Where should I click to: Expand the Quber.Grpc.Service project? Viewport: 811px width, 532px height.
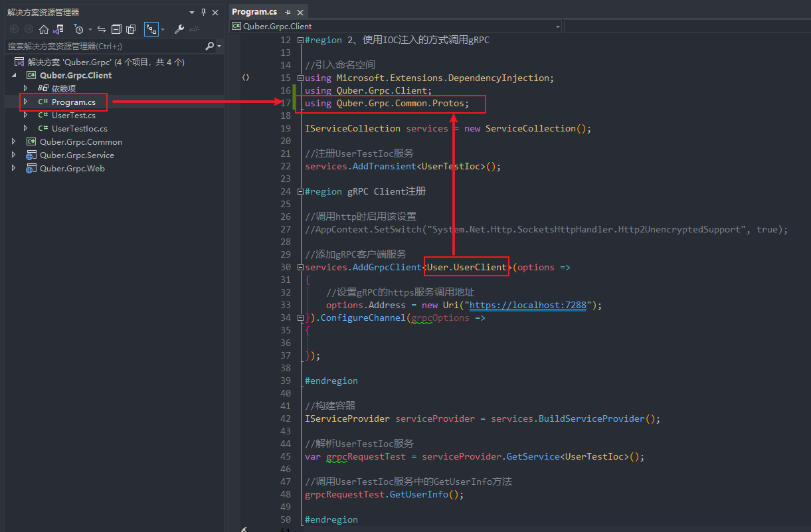click(x=15, y=155)
